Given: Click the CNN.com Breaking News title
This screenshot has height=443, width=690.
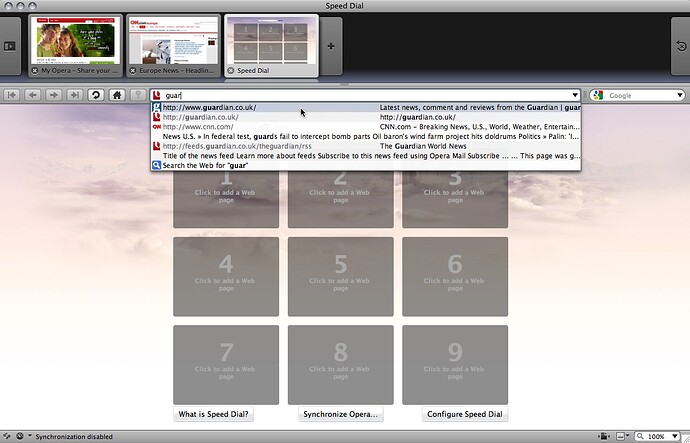Looking at the screenshot, I should coord(479,127).
